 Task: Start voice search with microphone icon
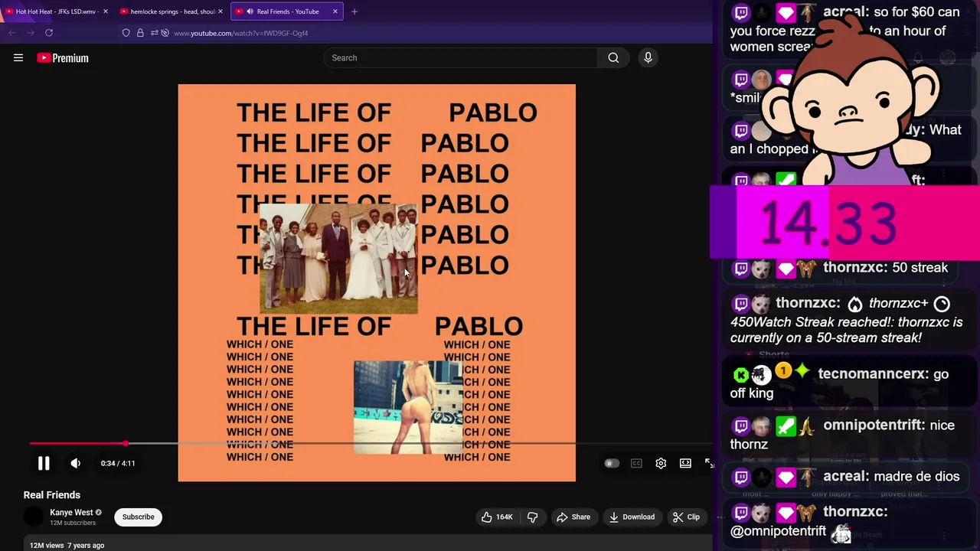pyautogui.click(x=648, y=58)
